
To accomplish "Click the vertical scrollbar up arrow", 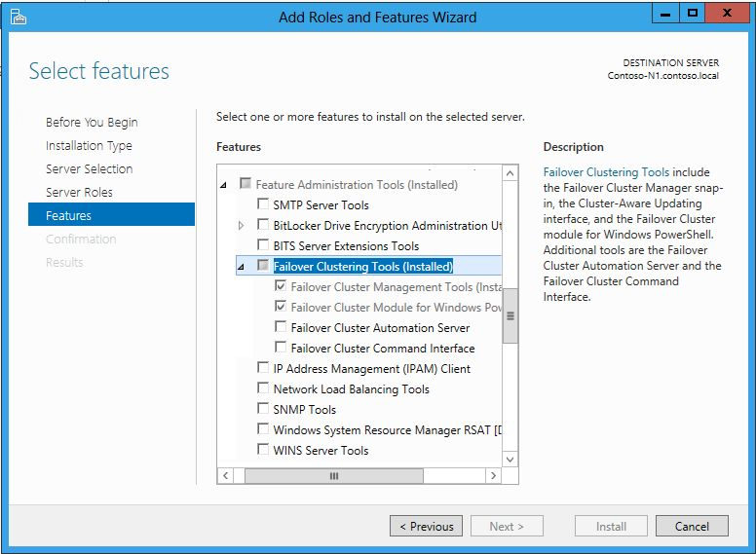I will click(x=510, y=173).
